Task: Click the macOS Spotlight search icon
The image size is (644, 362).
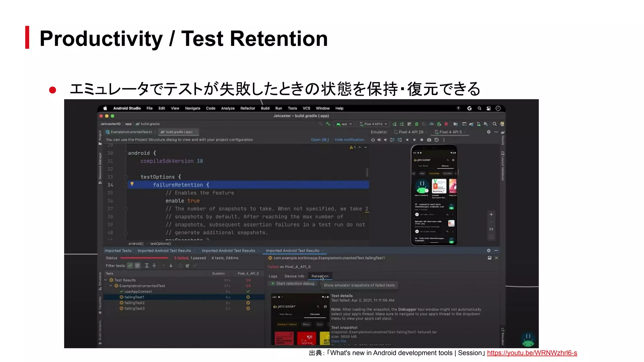Action: [480, 108]
